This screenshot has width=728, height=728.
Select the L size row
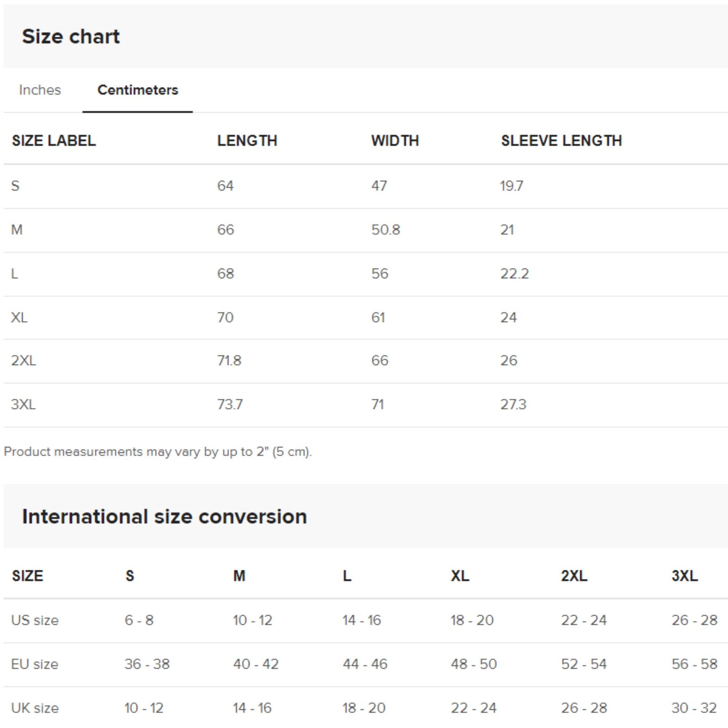[15, 273]
